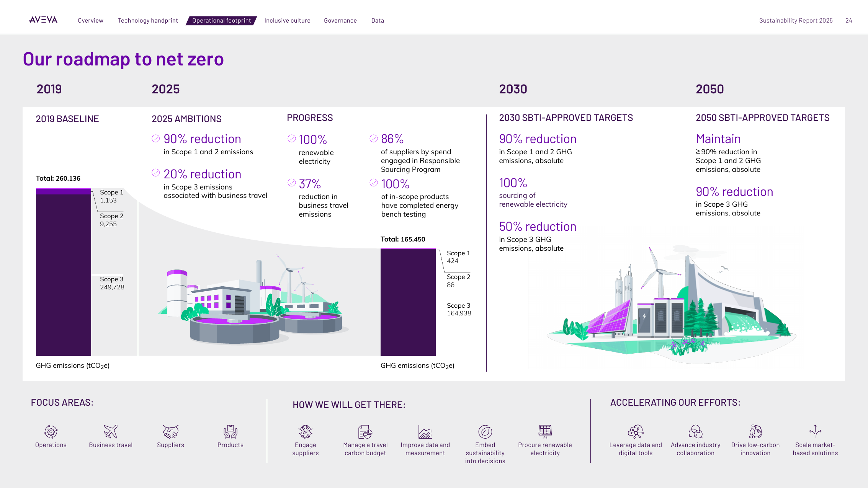Click the Engage suppliers icon
868x488 pixels.
tap(306, 432)
